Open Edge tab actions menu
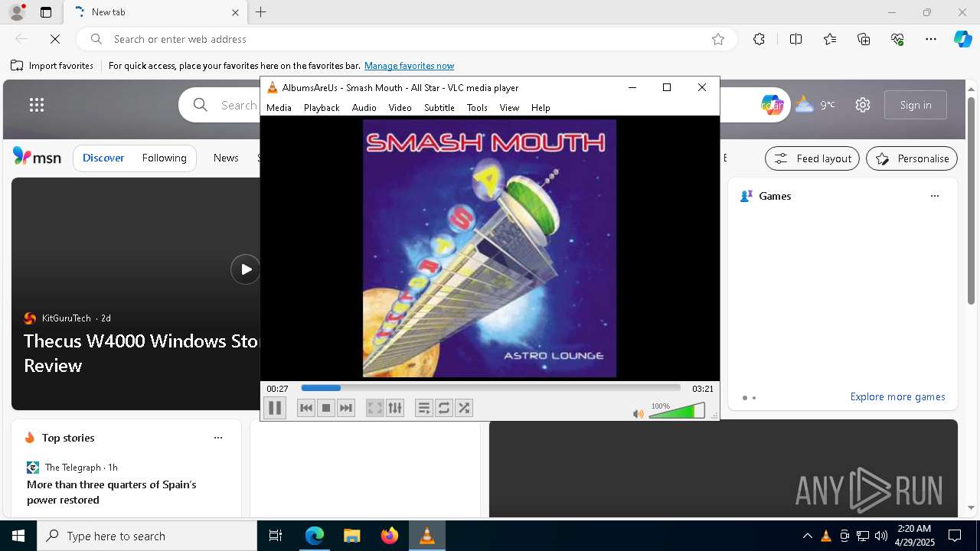 [46, 12]
